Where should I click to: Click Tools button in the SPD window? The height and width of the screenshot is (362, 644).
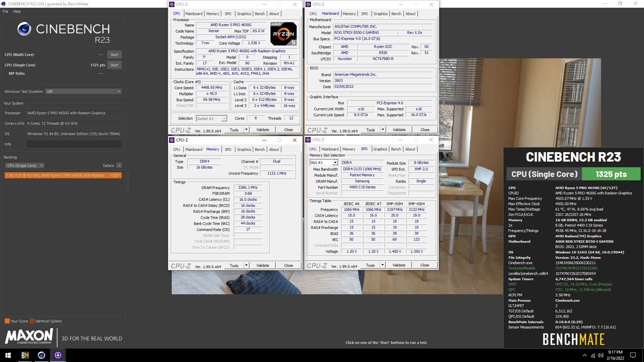pyautogui.click(x=370, y=265)
